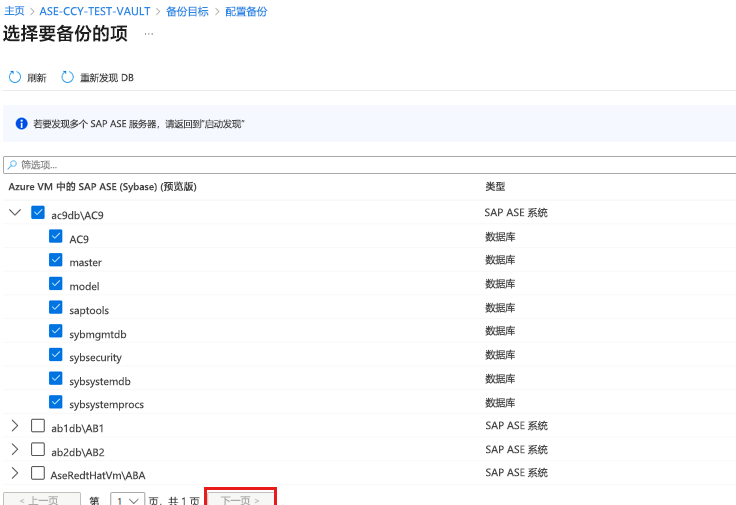The width and height of the screenshot is (736, 505).
Task: Collapse the ac9db\AC9 tree node
Action: pyautogui.click(x=15, y=213)
